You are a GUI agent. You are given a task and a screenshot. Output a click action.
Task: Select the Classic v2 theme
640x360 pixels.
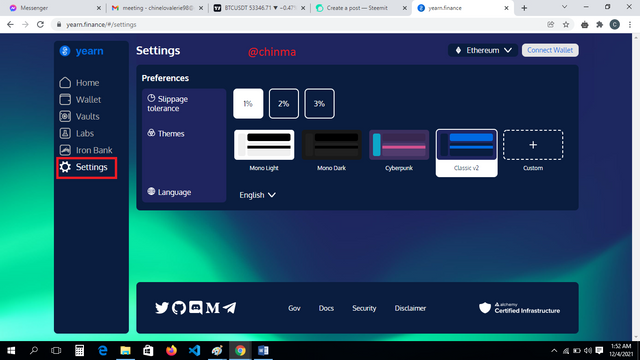coord(467,153)
